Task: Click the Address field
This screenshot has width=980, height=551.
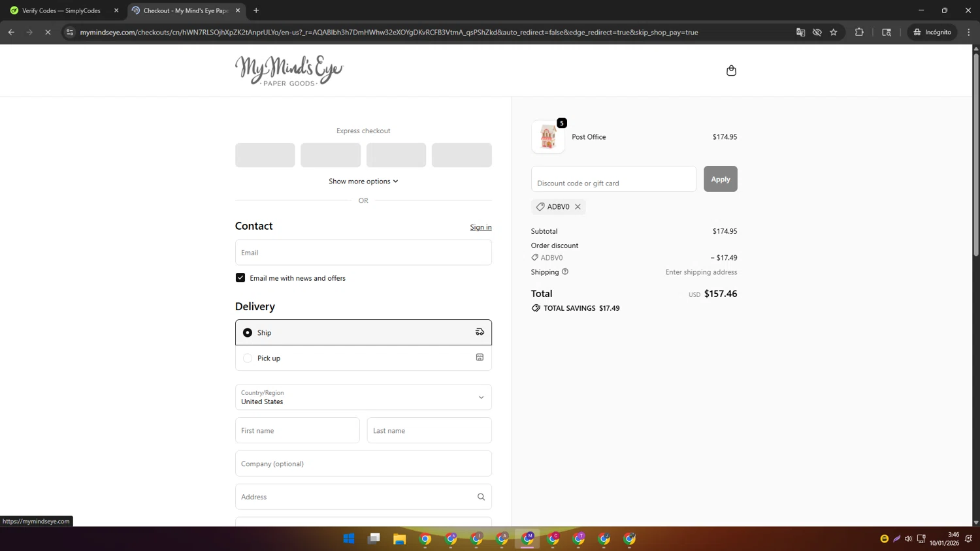Action: click(363, 497)
